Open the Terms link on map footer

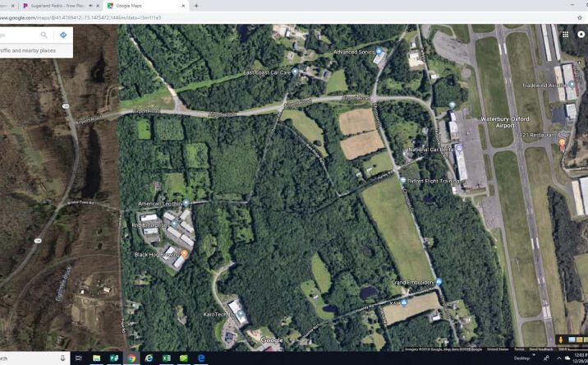pos(519,349)
